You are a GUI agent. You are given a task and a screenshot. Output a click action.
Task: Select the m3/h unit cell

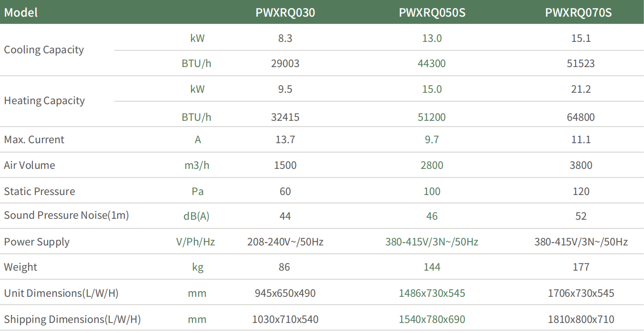197,166
